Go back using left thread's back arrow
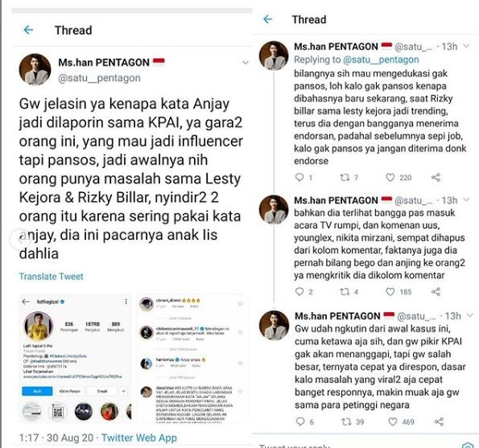This screenshot has height=448, width=479. [28, 30]
